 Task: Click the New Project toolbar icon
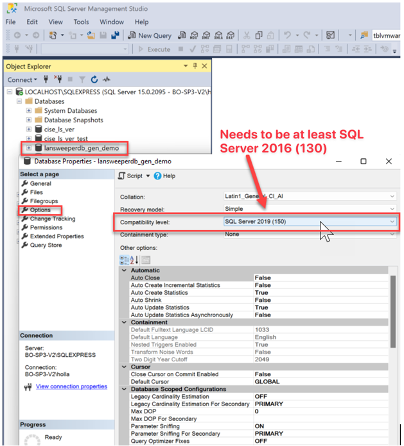52,35
